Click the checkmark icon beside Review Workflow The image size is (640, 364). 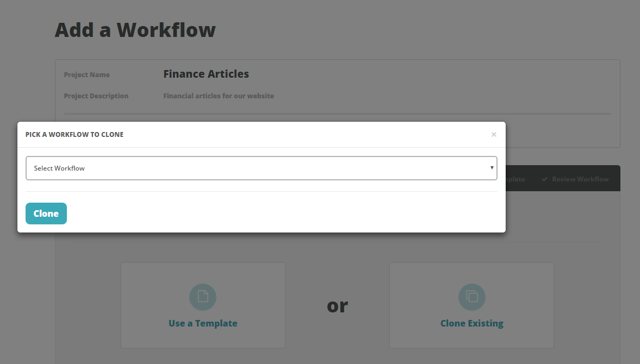(544, 179)
